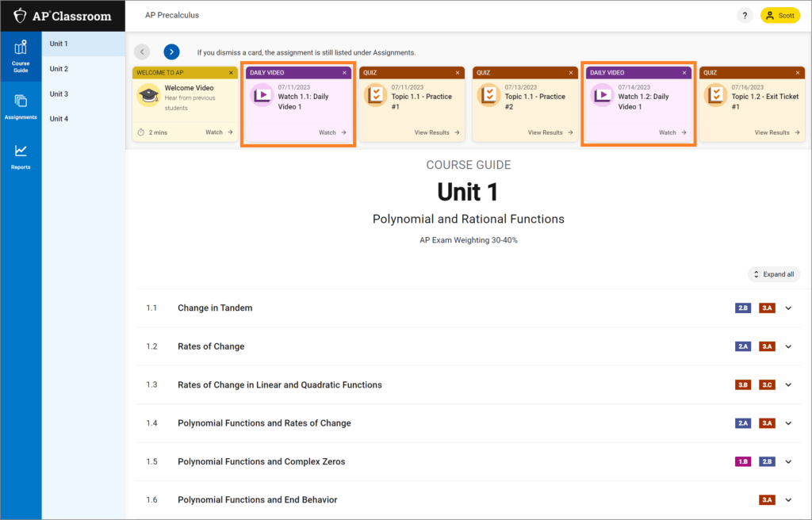Expand topic 1.3 Linear and Quadratic chevron

[788, 384]
